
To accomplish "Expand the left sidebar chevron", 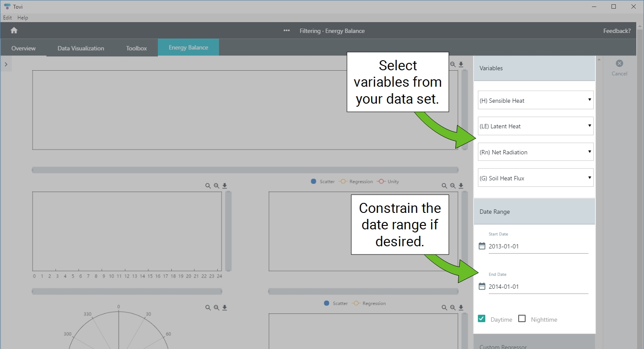I will pos(6,64).
